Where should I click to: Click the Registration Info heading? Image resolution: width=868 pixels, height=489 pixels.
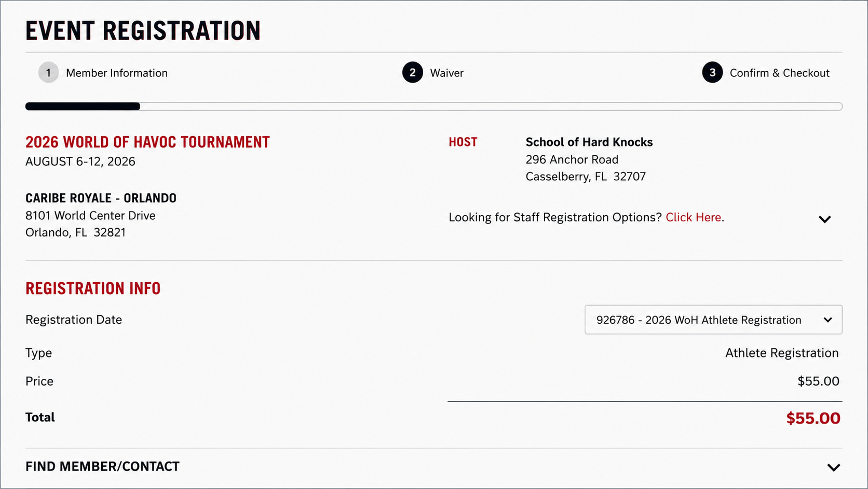[93, 288]
